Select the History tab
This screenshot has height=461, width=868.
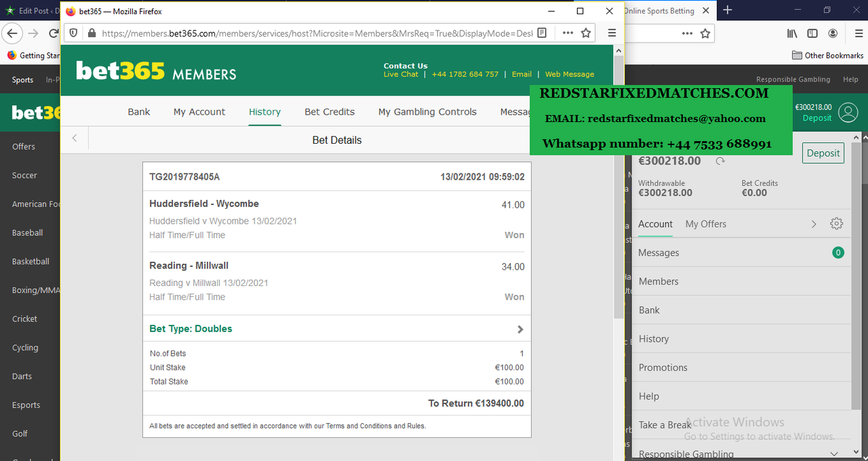coord(264,112)
